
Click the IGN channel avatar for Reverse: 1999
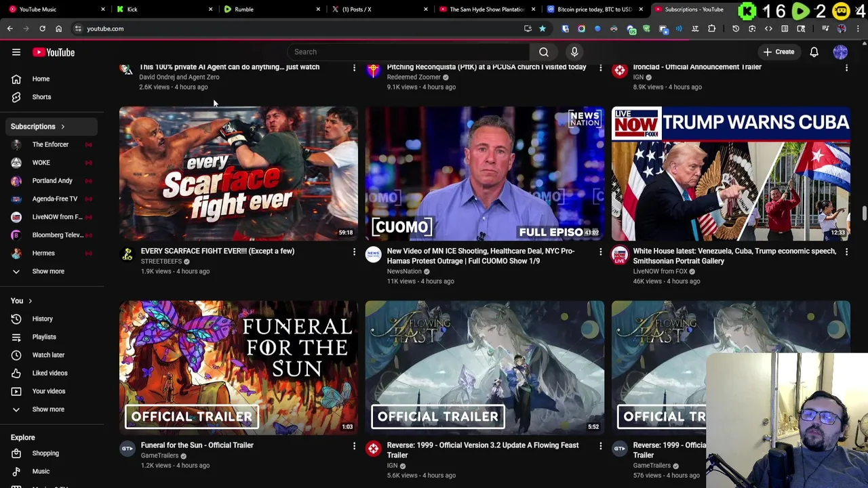coord(374,449)
